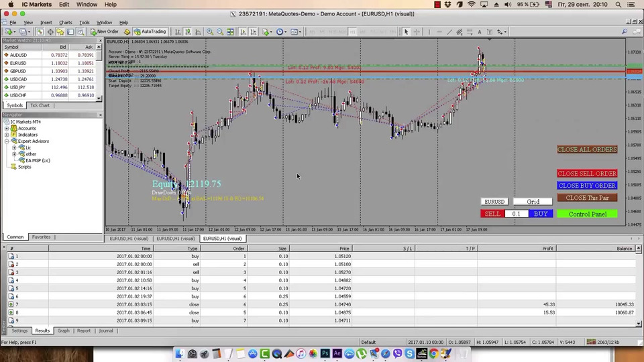
Task: Toggle chart shift icon
Action: (253, 32)
